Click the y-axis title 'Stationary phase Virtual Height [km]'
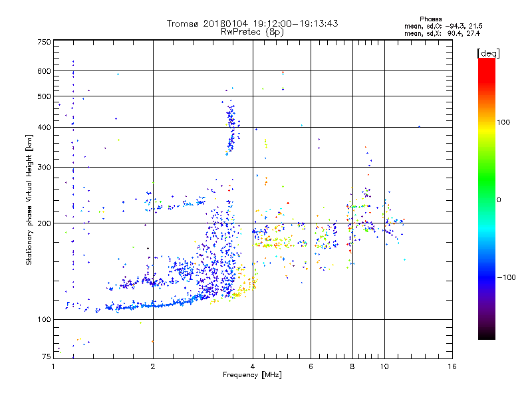The height and width of the screenshot is (399, 532). coord(29,199)
